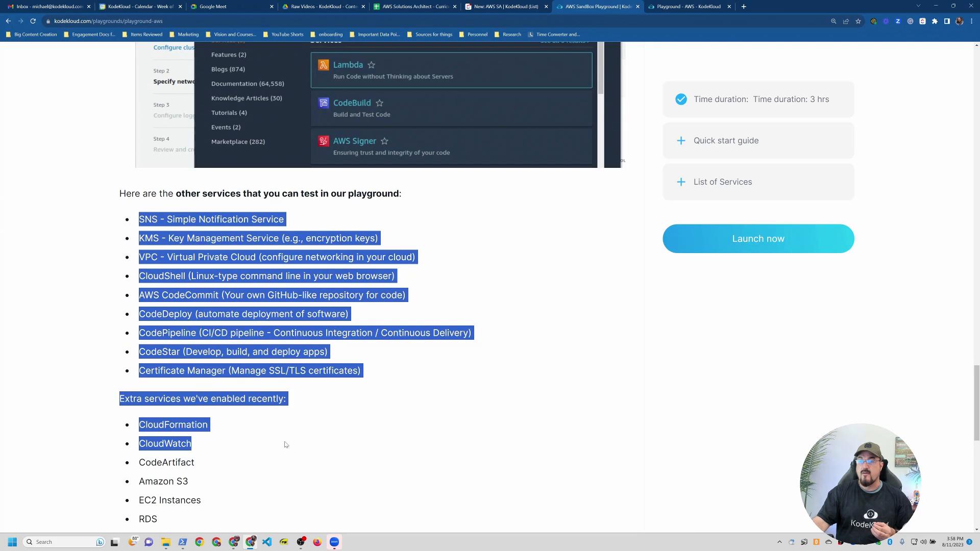Open Firefox from the taskbar
The width and height of the screenshot is (980, 551).
(317, 542)
